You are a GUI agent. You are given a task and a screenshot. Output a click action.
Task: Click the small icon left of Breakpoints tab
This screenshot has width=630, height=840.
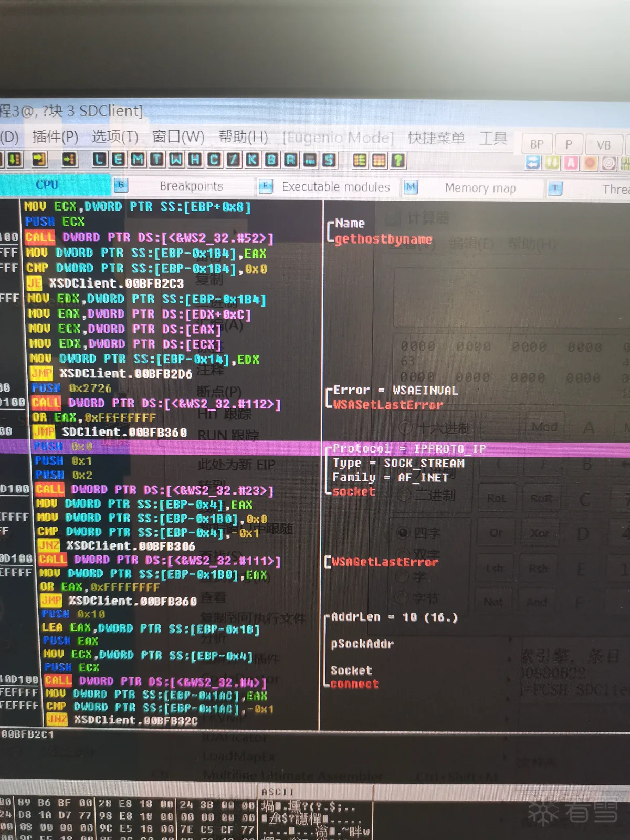[121, 185]
